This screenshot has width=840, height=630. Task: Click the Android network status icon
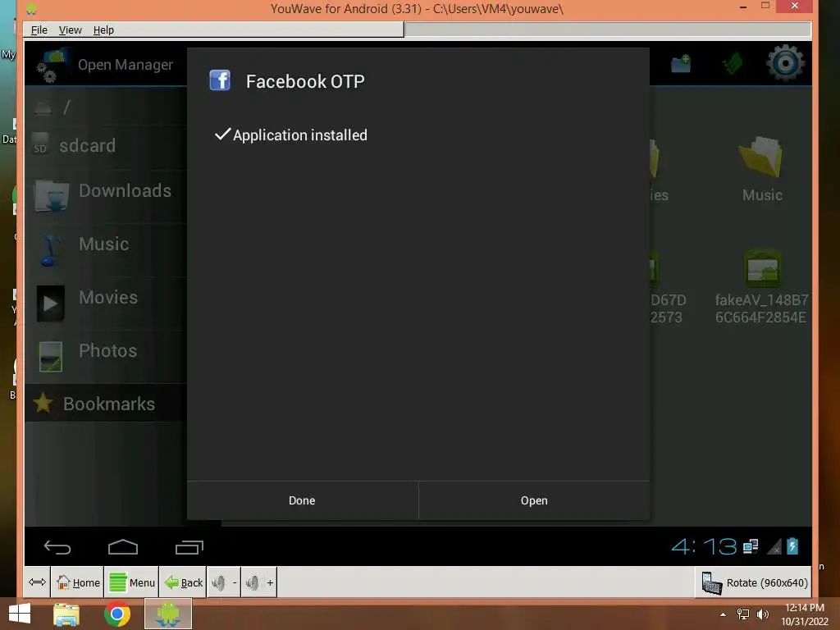[x=751, y=546]
